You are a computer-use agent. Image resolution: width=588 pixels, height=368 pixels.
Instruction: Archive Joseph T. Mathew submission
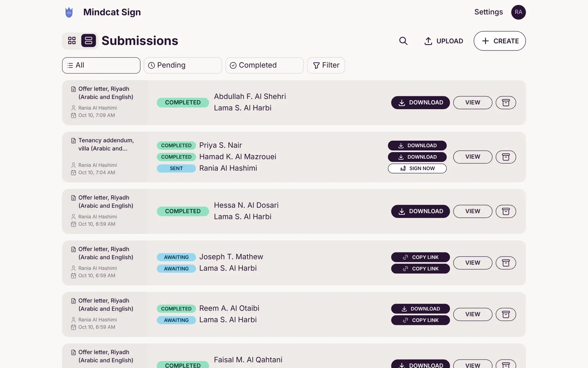pyautogui.click(x=506, y=263)
